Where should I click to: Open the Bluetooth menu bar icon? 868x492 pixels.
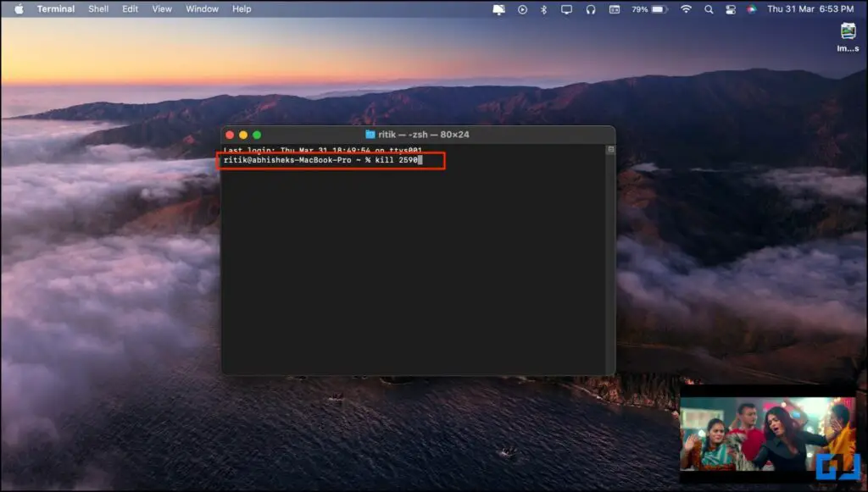click(545, 9)
